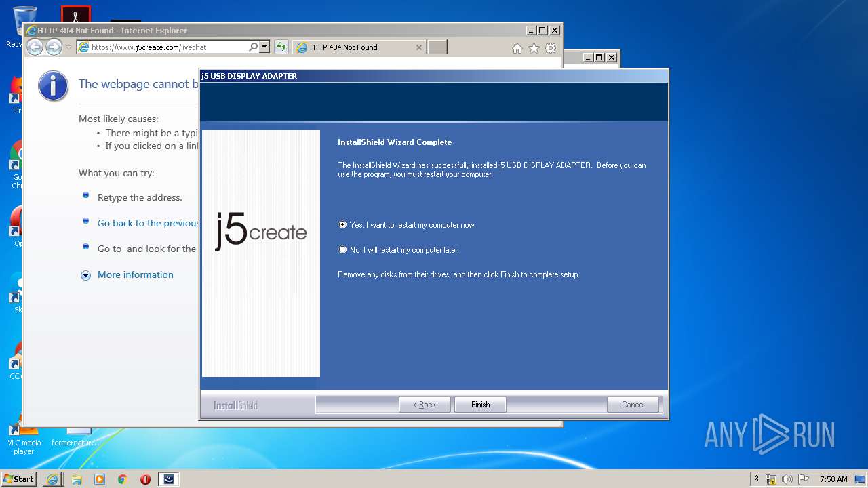Open Google Chrome from the taskbar

pos(122,479)
